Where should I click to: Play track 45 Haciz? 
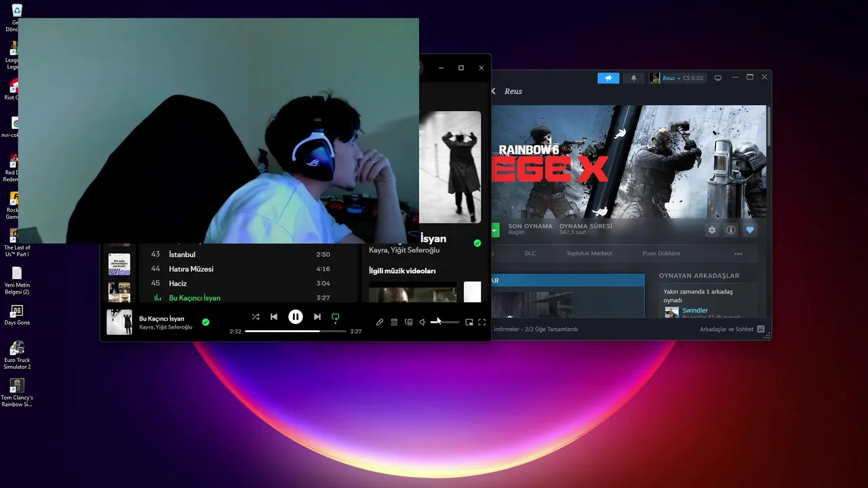[248, 283]
